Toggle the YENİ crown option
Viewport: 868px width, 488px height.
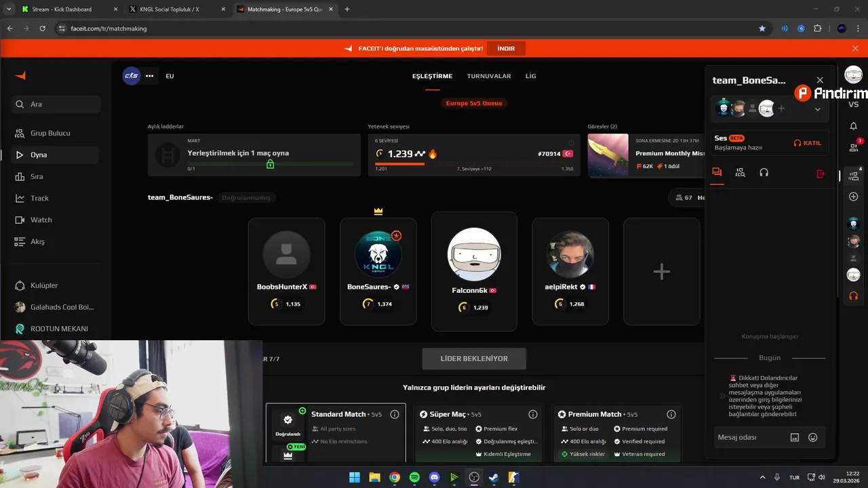pos(288,453)
